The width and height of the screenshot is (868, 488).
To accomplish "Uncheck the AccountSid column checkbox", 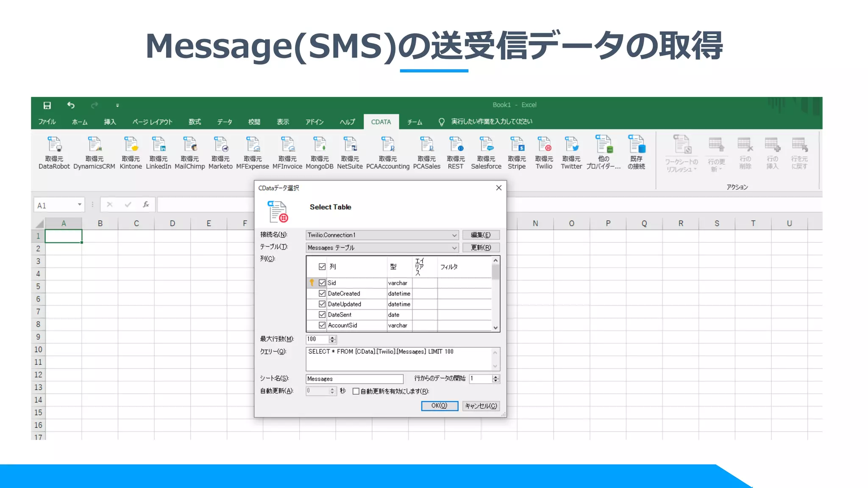I will pyautogui.click(x=322, y=325).
